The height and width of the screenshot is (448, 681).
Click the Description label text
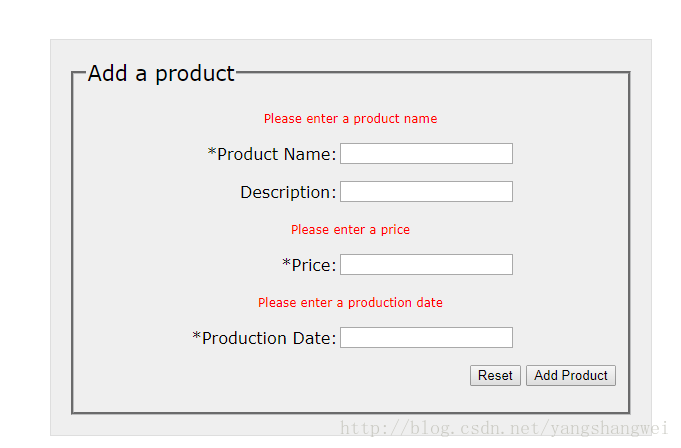(x=285, y=192)
